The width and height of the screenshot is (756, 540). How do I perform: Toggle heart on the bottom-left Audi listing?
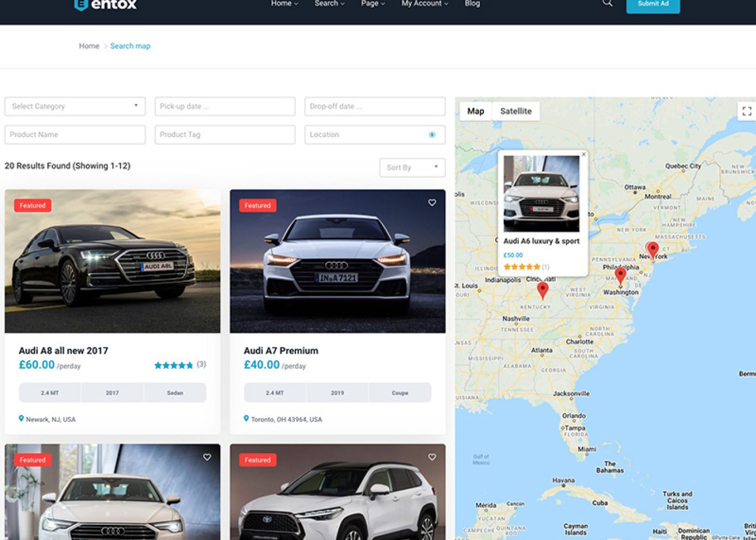point(207,457)
